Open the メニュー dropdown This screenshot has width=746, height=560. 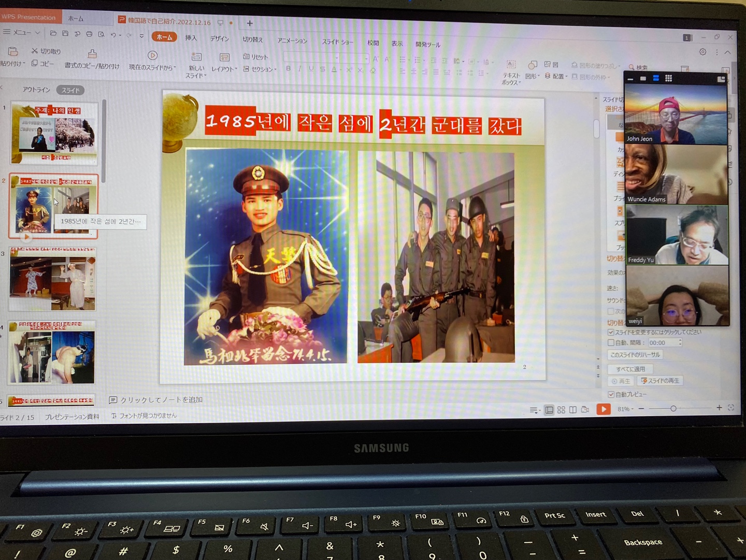click(22, 33)
